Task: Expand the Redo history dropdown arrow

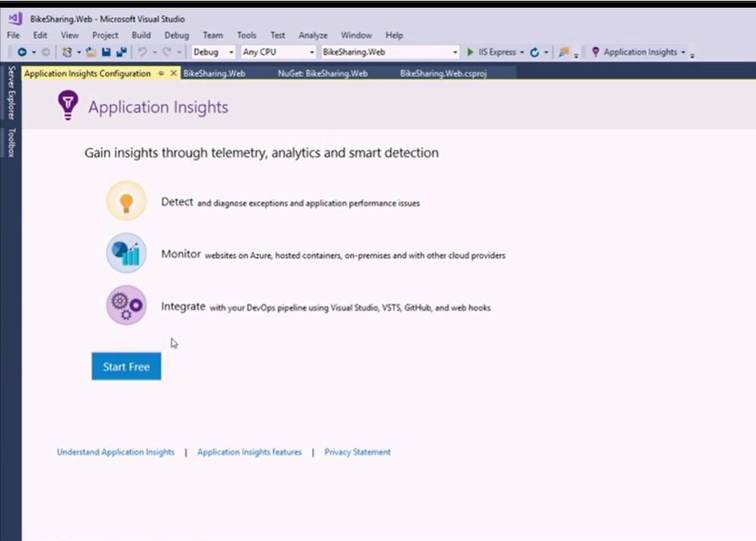Action: 179,52
